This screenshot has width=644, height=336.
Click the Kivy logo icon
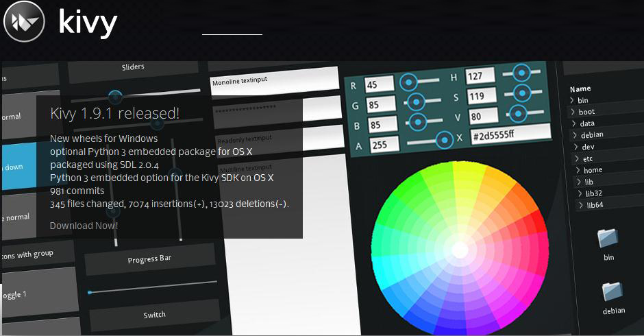pos(24,21)
